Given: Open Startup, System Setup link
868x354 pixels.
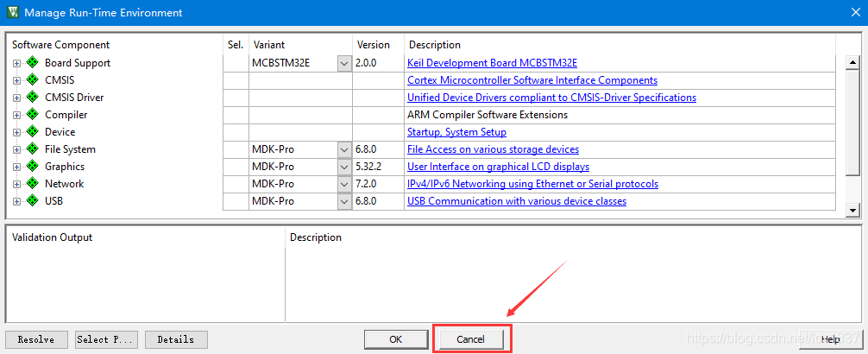Looking at the screenshot, I should tap(456, 132).
